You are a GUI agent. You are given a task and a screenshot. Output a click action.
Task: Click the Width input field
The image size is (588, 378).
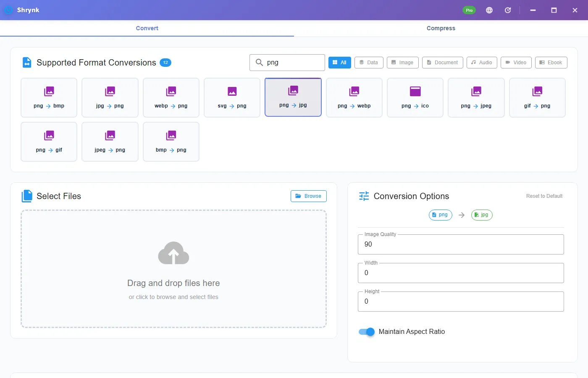[x=461, y=273]
